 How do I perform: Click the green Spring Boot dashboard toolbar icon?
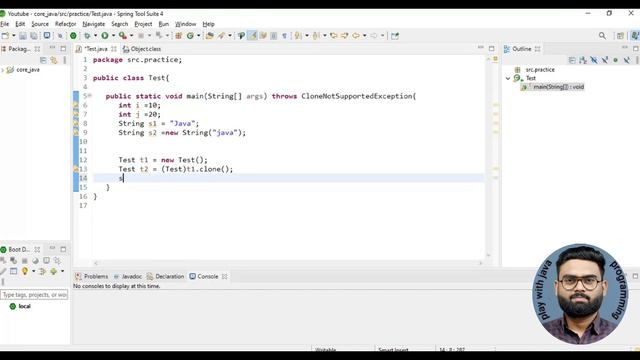(x=73, y=36)
